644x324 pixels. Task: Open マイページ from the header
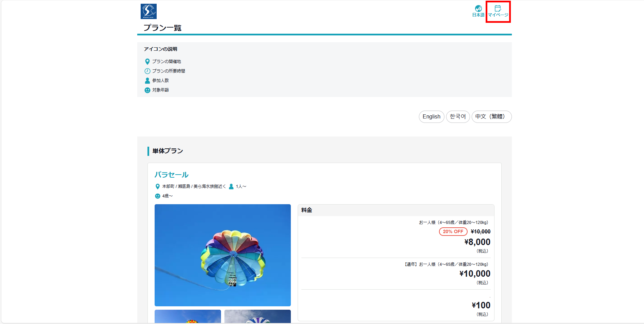498,11
